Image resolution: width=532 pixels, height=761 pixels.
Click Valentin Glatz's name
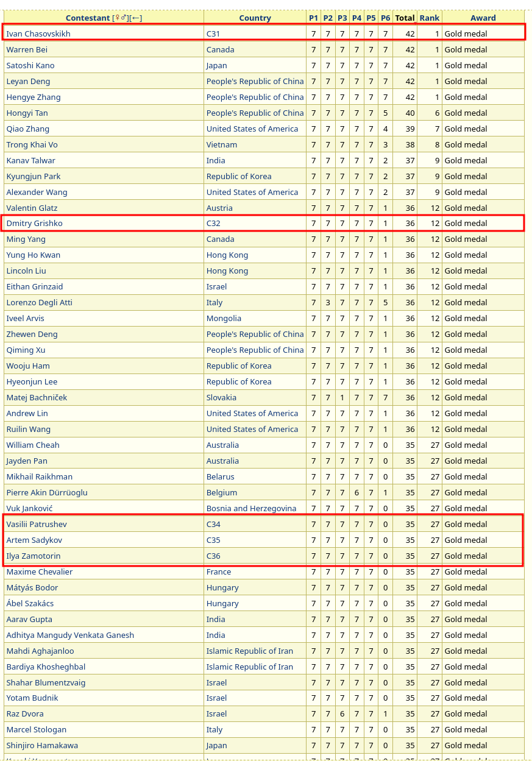tap(32, 208)
